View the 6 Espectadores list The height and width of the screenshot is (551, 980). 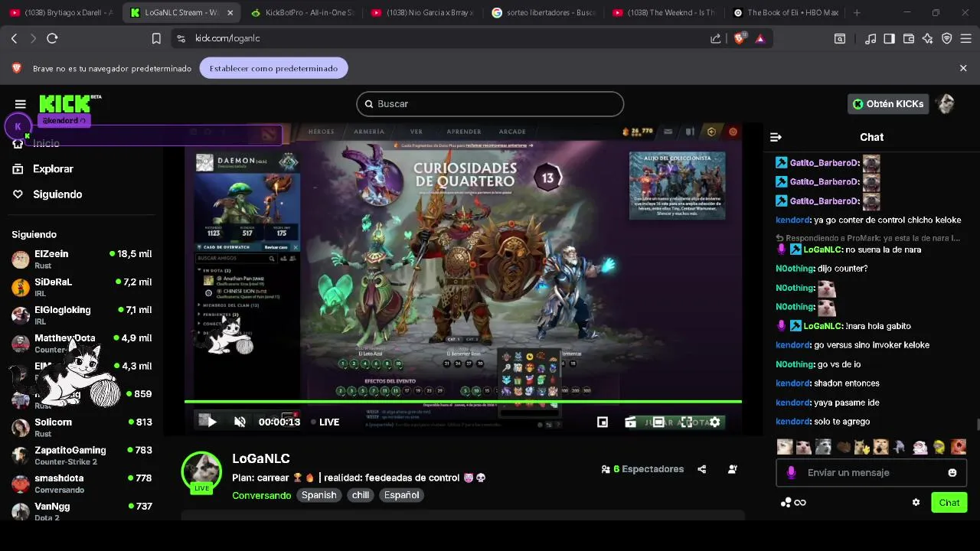(642, 469)
